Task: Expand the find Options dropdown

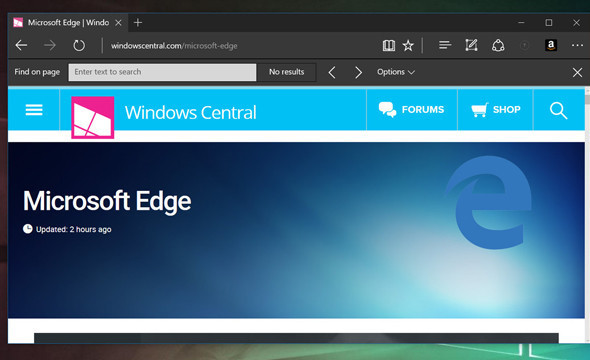Action: tap(396, 72)
